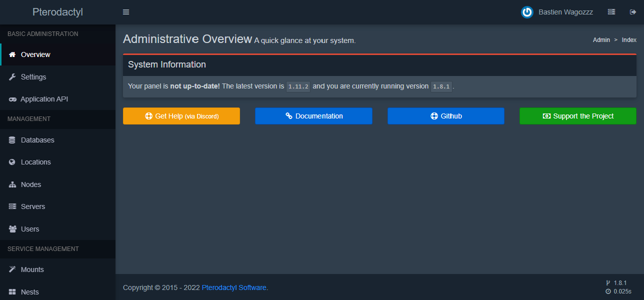Image resolution: width=644 pixels, height=300 pixels.
Task: Click the Admin breadcrumb link
Action: point(601,40)
